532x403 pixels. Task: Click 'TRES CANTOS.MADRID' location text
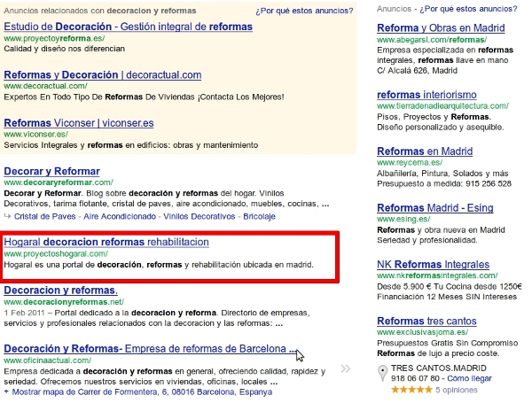439,368
